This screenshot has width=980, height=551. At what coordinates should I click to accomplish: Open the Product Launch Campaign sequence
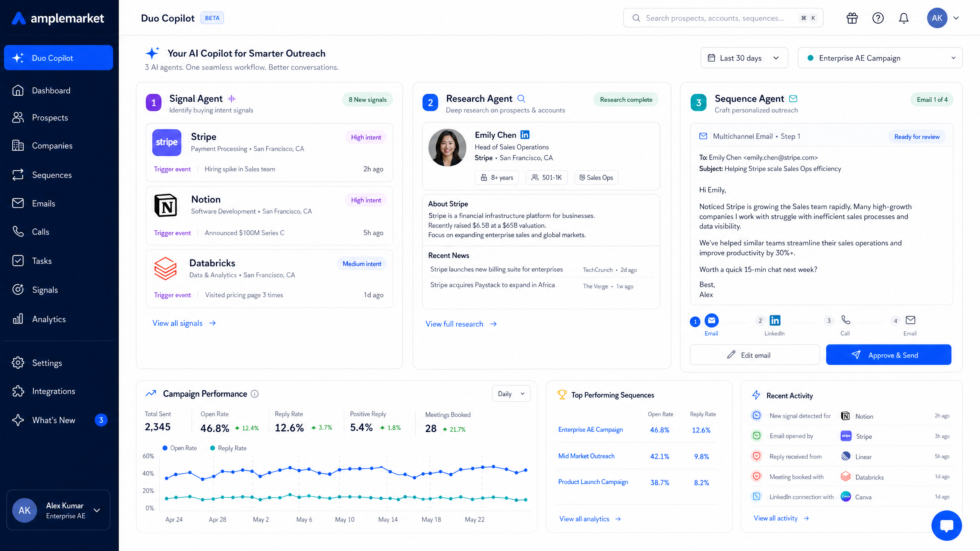pos(593,482)
